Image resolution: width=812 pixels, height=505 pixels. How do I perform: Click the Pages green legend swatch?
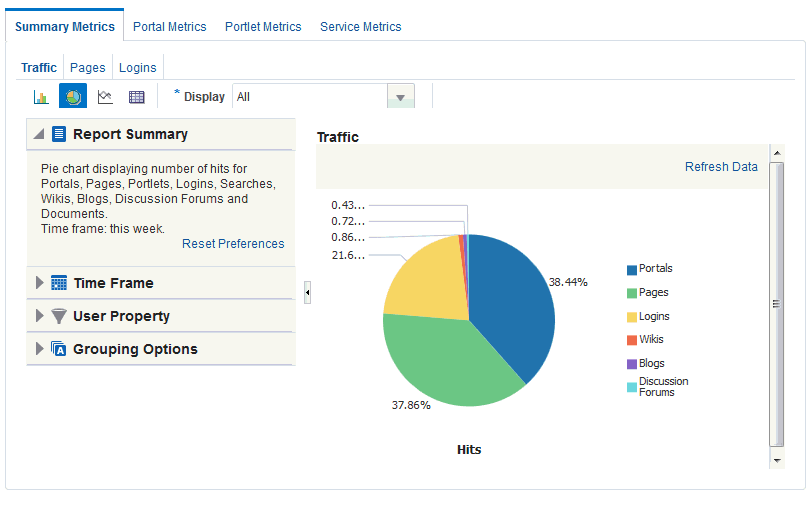click(x=632, y=293)
